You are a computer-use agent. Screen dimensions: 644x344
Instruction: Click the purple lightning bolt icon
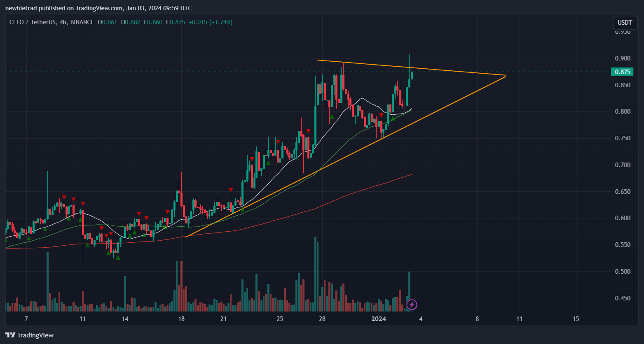(x=412, y=305)
